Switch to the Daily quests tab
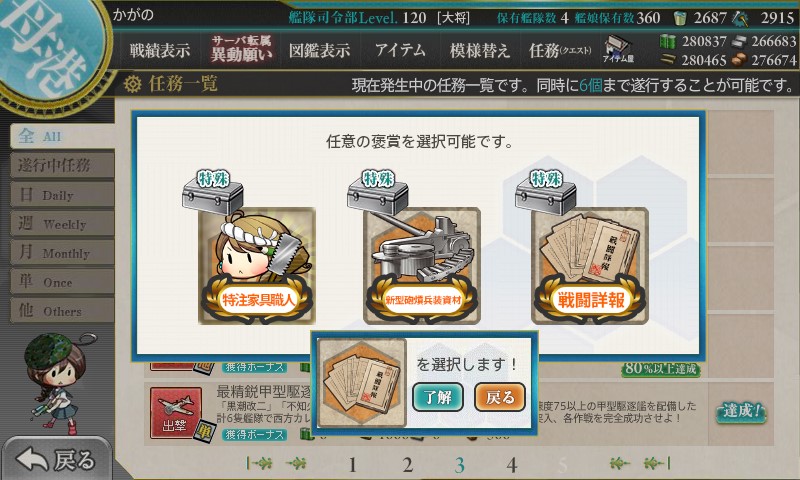The image size is (800, 480). [62, 195]
